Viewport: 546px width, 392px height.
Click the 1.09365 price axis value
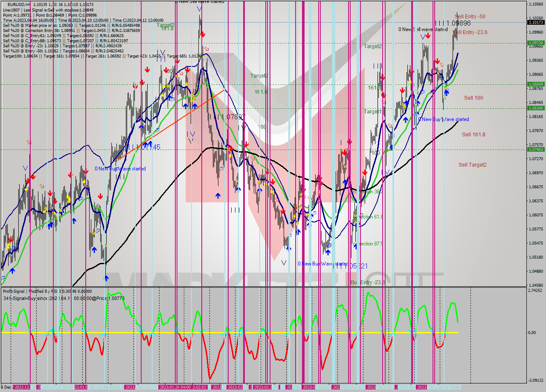point(536,61)
